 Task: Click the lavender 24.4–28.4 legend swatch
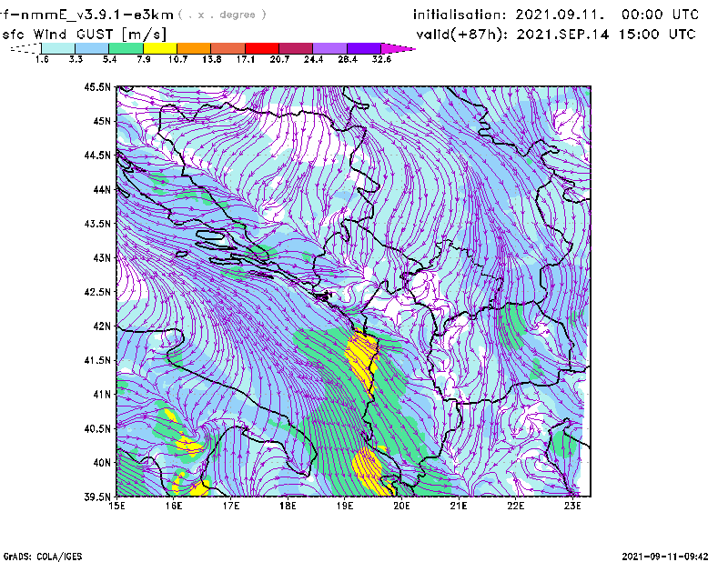click(329, 48)
